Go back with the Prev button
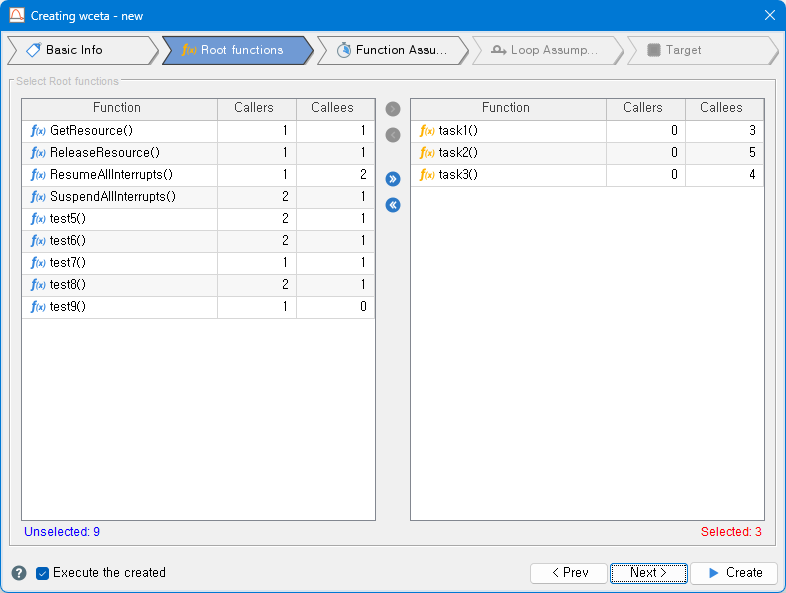 (x=568, y=573)
